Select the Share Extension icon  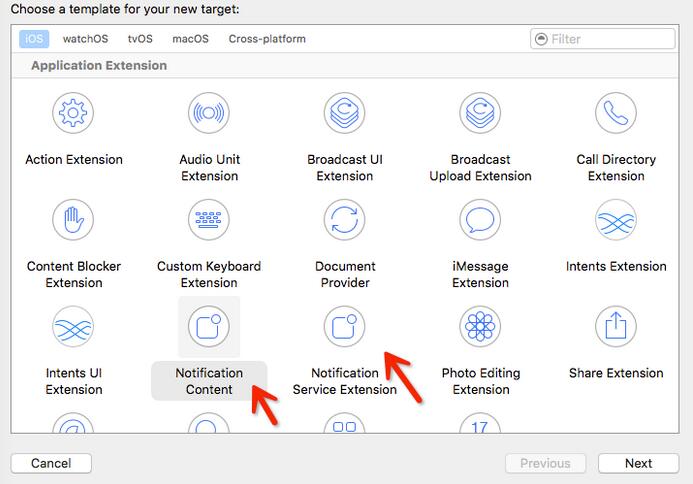click(x=616, y=327)
